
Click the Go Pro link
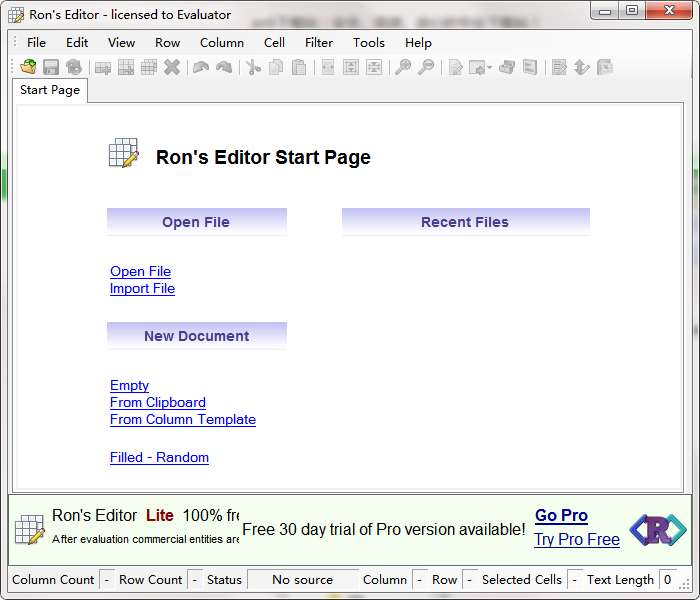561,516
